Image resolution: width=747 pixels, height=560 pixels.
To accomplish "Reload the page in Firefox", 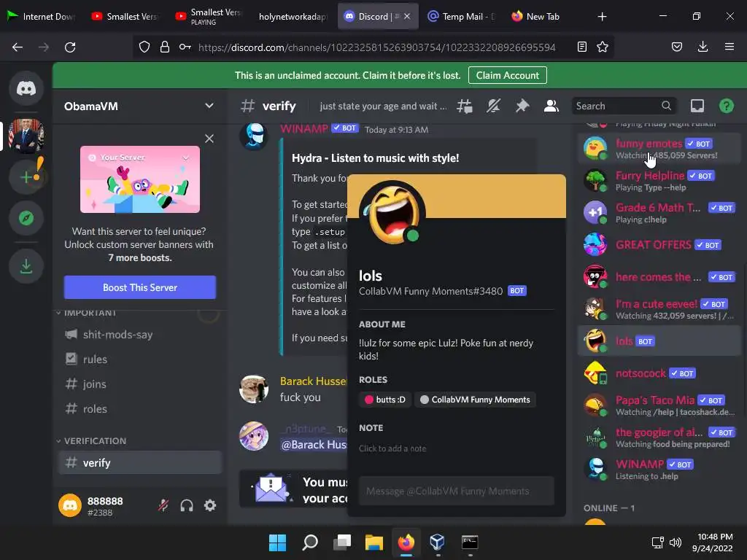I will tap(70, 47).
